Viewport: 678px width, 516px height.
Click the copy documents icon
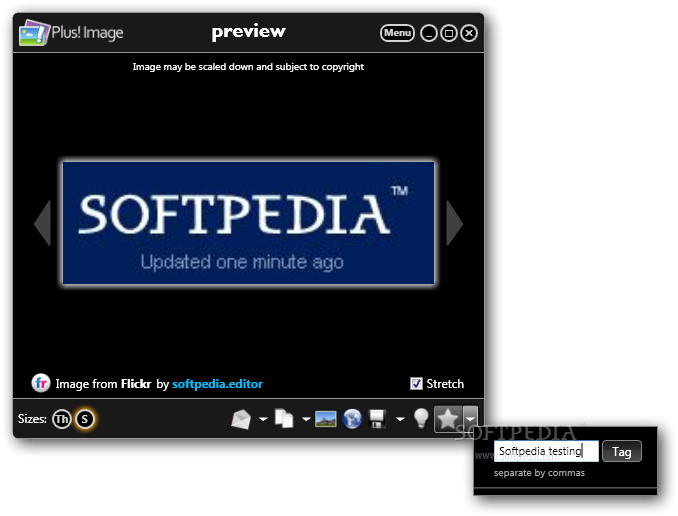pos(284,419)
